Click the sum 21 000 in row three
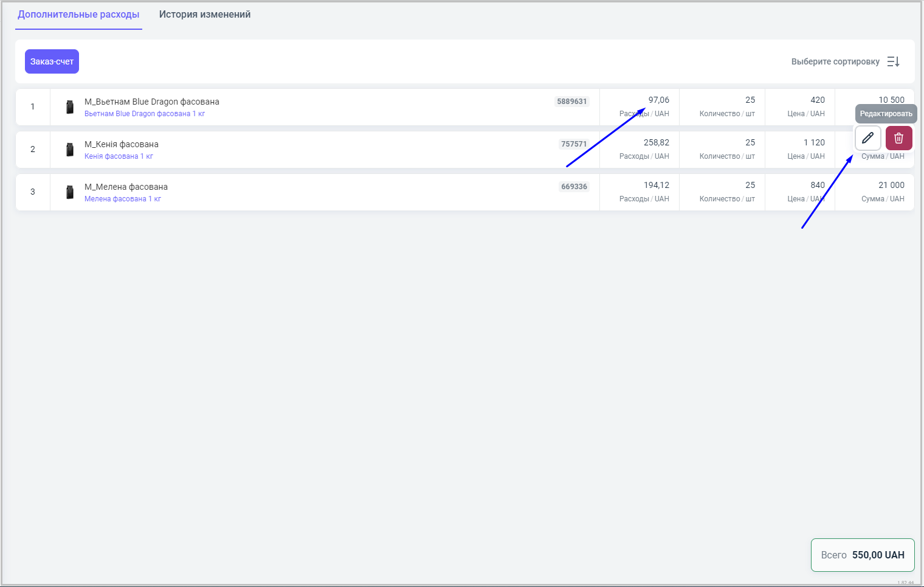The height and width of the screenshot is (587, 924). click(x=891, y=185)
